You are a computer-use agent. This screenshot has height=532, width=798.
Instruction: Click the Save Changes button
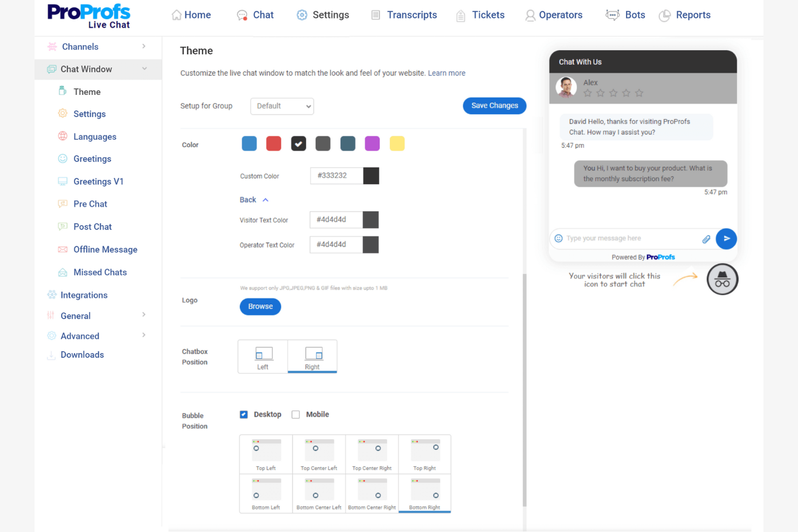[494, 106]
